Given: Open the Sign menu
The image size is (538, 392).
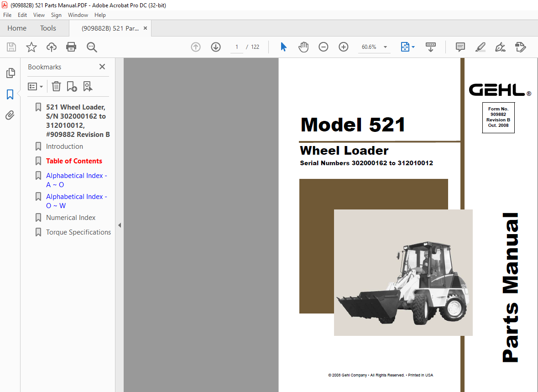Looking at the screenshot, I should (56, 15).
